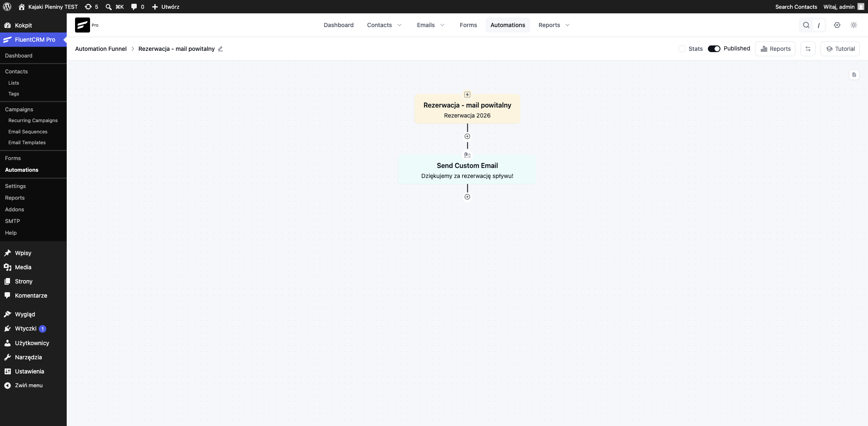Click the pencil icon to rename the funnel

coord(221,49)
